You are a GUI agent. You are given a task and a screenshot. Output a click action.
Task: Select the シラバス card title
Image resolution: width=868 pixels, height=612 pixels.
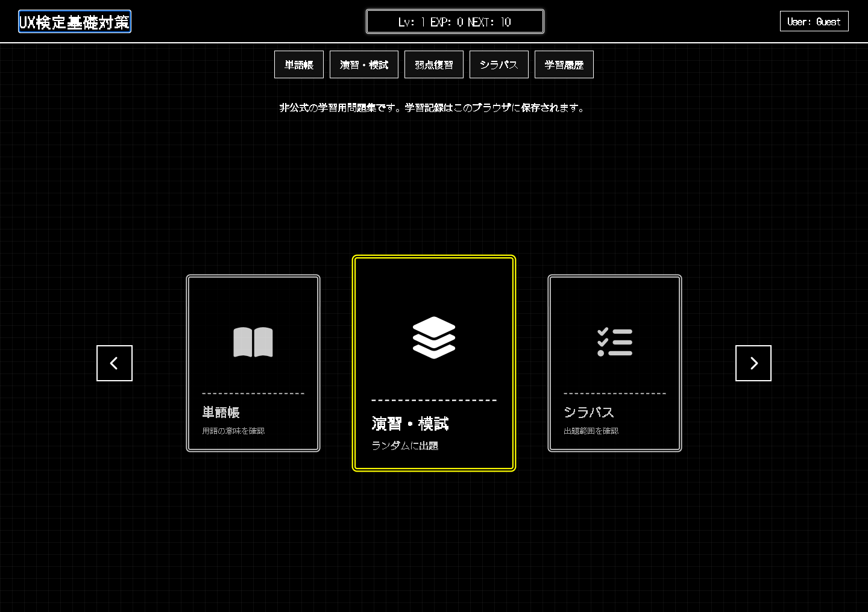click(589, 413)
